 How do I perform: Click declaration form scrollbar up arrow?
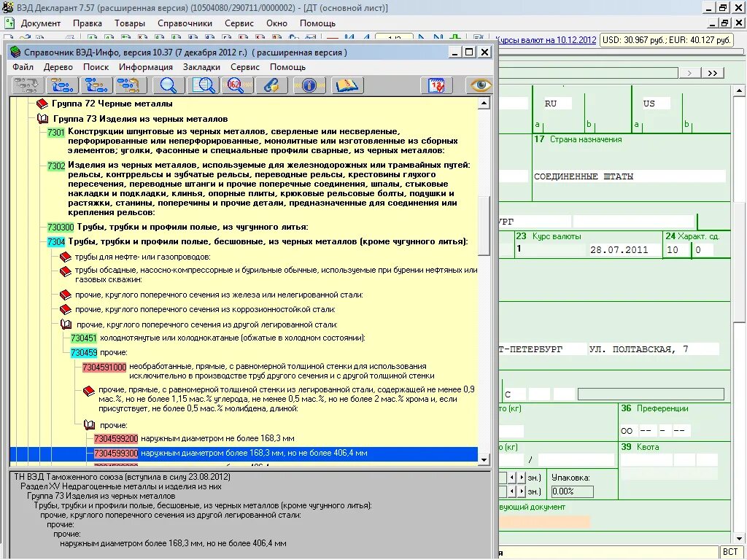pos(739,90)
